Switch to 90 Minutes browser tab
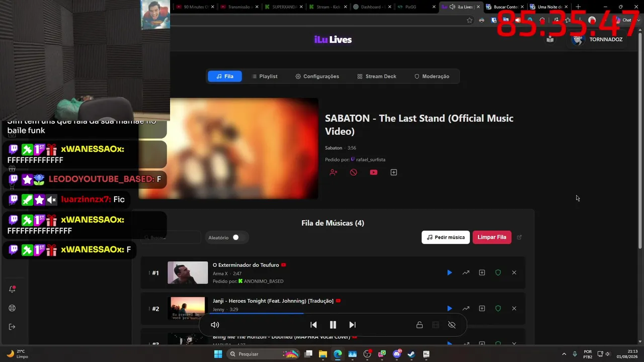The image size is (644, 362). (x=194, y=7)
